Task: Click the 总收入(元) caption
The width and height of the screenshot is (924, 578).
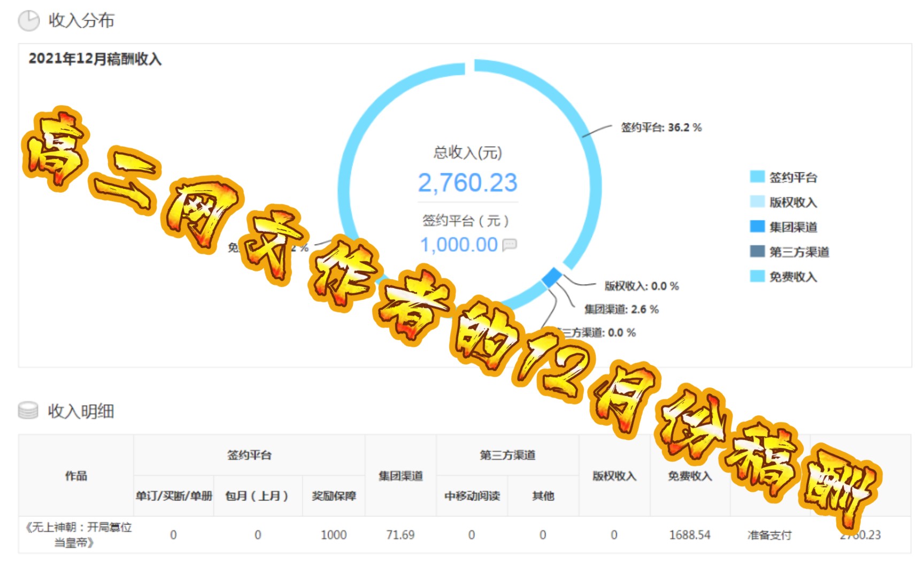Action: (x=467, y=153)
